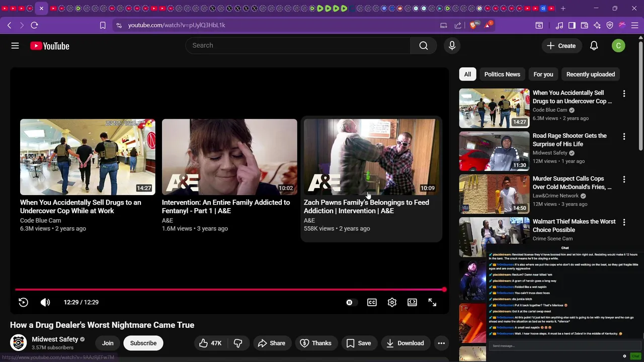Screen dimensions: 644x362
Task: Open the Road Rage Shooter sidebar thumbnail
Action: (494, 151)
